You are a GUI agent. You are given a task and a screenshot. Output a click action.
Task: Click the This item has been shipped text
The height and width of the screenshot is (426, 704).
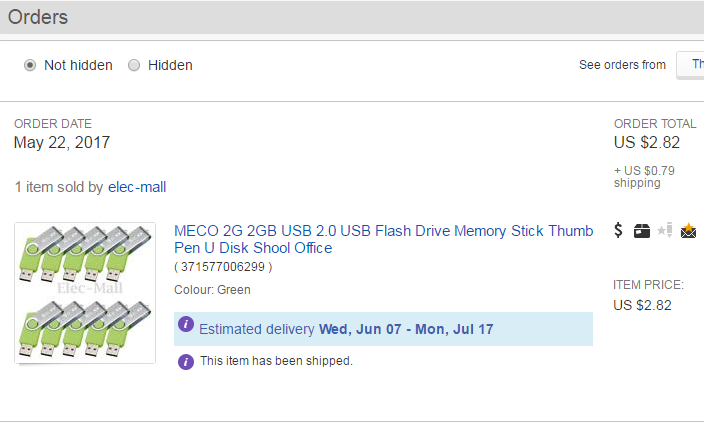tap(276, 361)
